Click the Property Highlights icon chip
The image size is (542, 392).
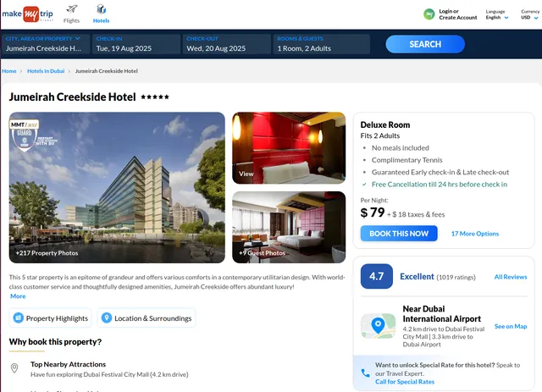click(x=51, y=317)
